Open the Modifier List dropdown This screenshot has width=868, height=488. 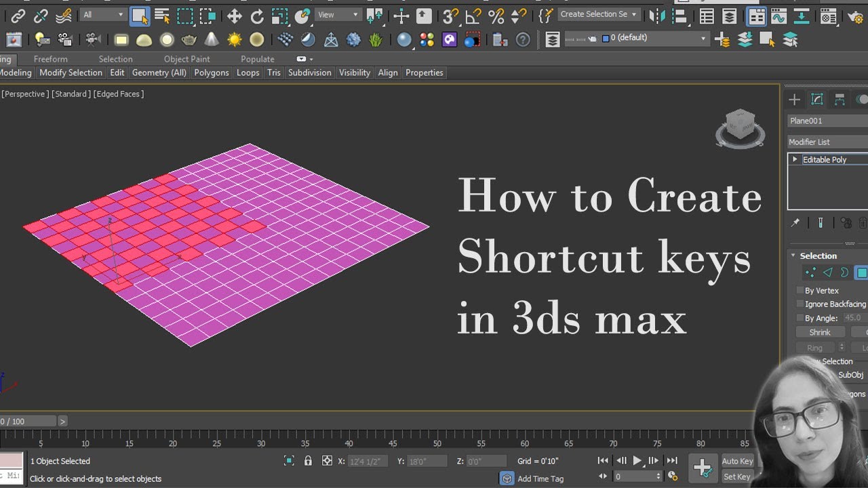827,142
